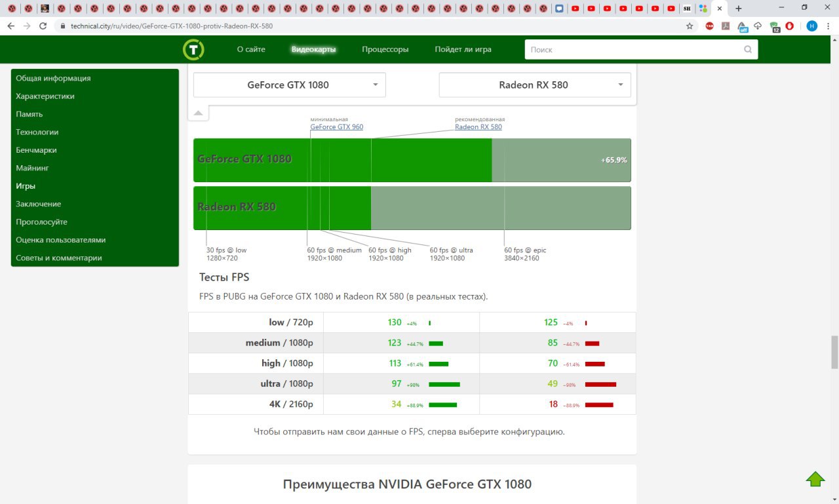Click the Тесты FPS heading
This screenshot has width=839, height=504.
224,277
